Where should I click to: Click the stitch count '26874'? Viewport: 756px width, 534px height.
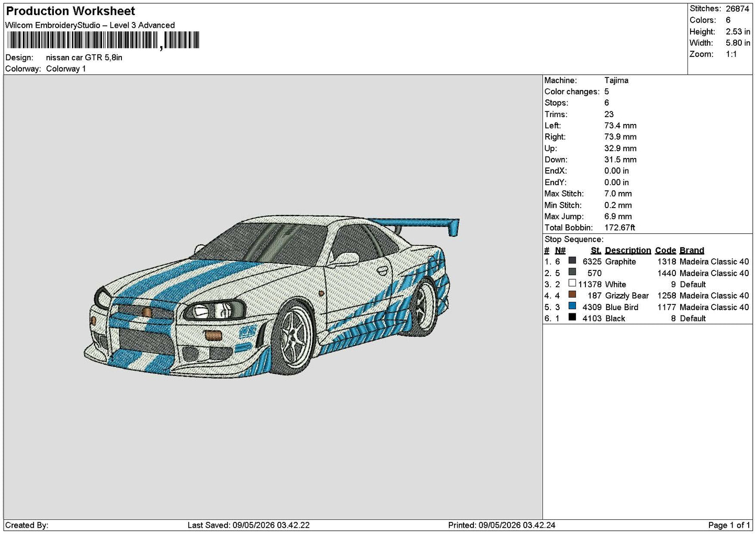tap(737, 9)
